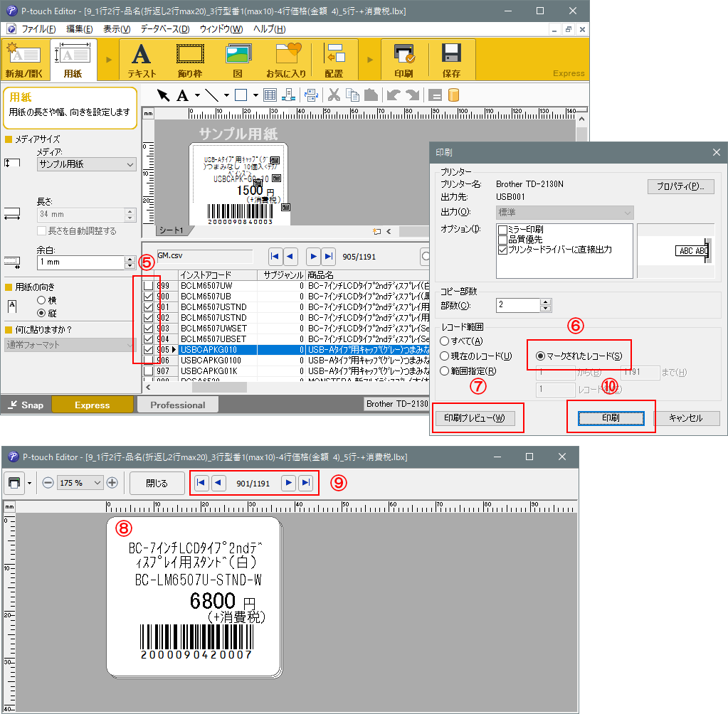Open the 配置 (Arrange) tool
Viewport: 728px width, 714px height.
pyautogui.click(x=334, y=60)
